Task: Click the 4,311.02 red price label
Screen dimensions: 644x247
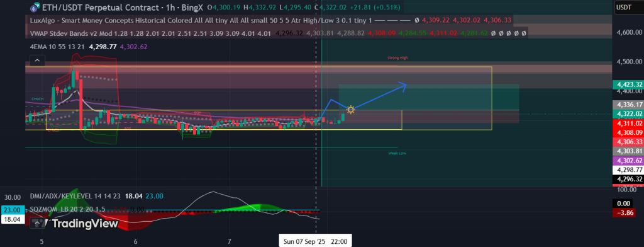Action: pos(628,123)
